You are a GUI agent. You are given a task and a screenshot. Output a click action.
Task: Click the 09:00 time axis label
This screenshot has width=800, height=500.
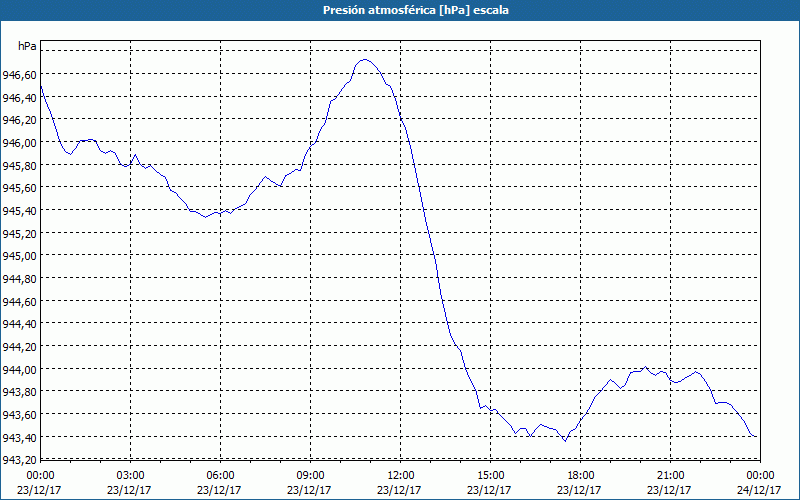click(310, 476)
